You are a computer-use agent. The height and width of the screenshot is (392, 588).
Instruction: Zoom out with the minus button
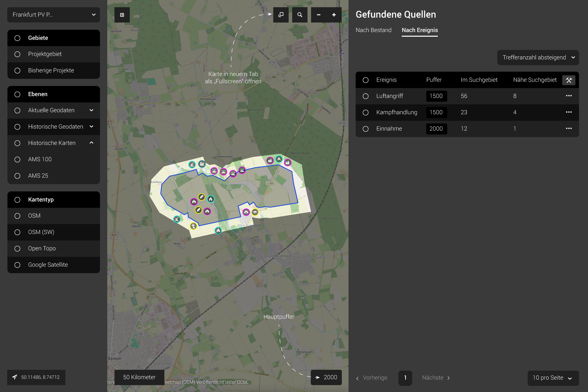(318, 15)
